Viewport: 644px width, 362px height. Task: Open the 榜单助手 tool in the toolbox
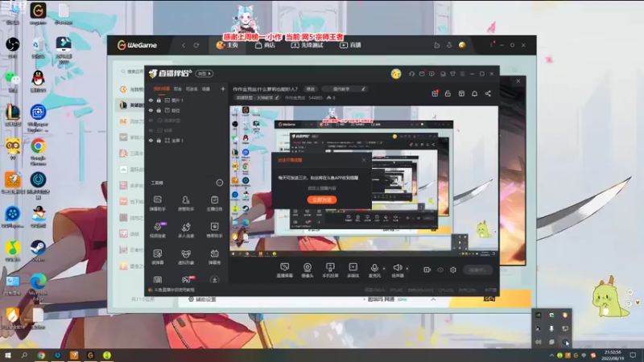click(x=214, y=230)
